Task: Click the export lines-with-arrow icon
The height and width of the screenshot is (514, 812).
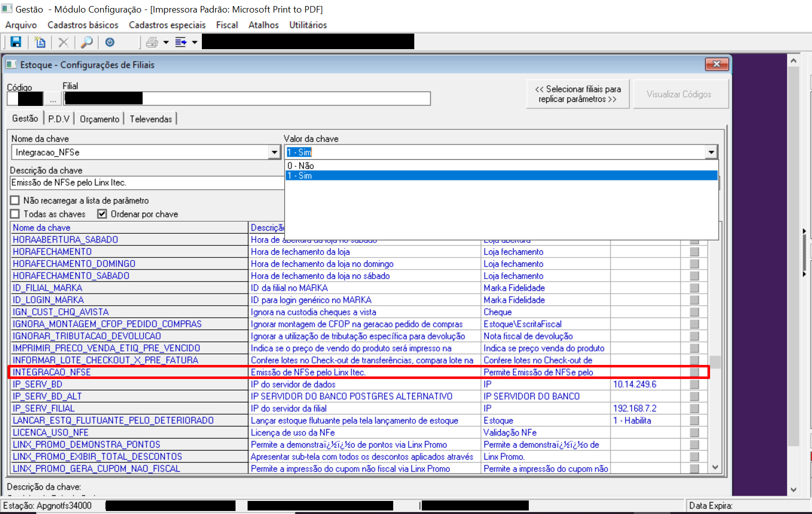Action: [x=181, y=42]
